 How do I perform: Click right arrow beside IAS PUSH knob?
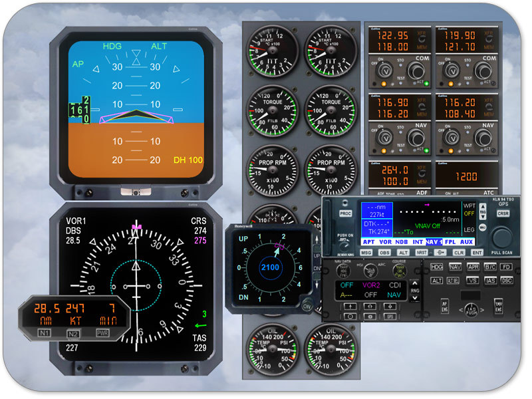pos(482,310)
